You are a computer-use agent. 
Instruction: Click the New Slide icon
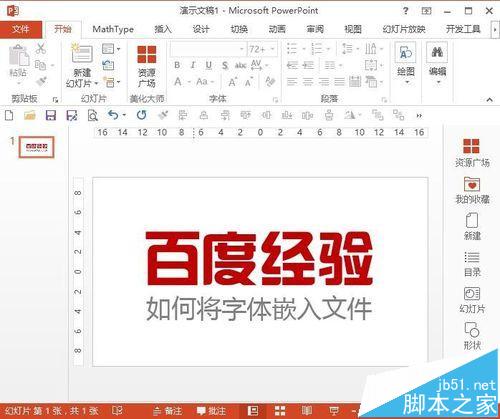pos(82,53)
